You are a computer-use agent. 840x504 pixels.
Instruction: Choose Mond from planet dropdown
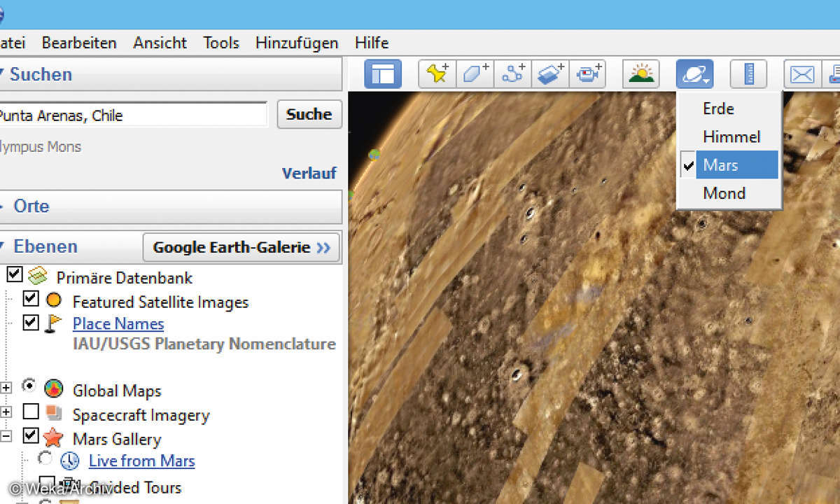(x=729, y=192)
